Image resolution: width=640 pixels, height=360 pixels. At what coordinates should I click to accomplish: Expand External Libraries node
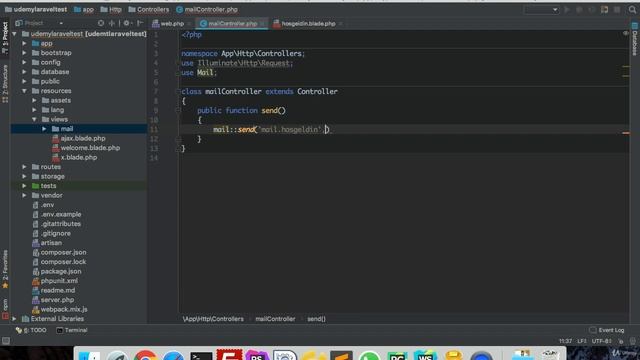[x=15, y=319]
